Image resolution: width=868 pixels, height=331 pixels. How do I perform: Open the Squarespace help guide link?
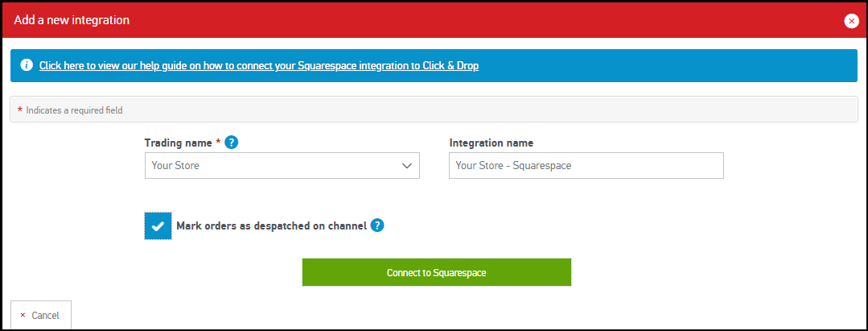[258, 66]
